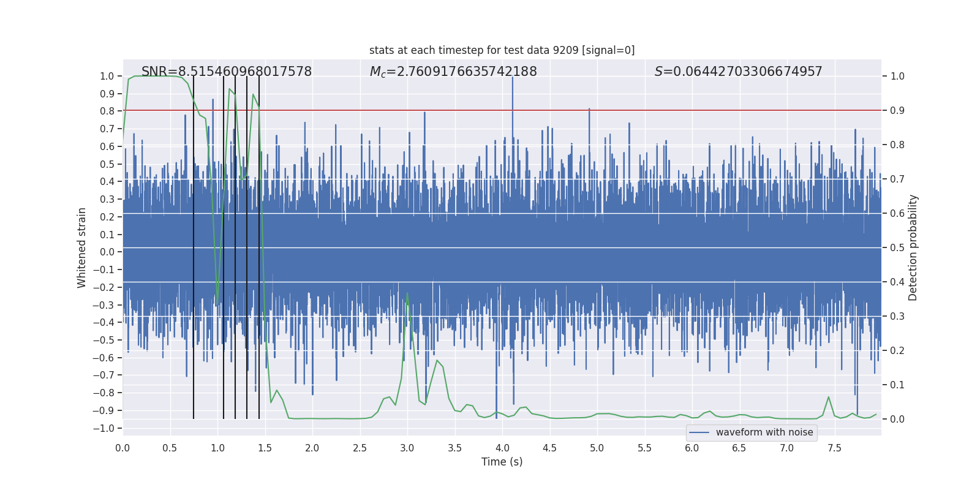Click the 'waveform with noise' legend label
The height and width of the screenshot is (490, 980).
[764, 432]
